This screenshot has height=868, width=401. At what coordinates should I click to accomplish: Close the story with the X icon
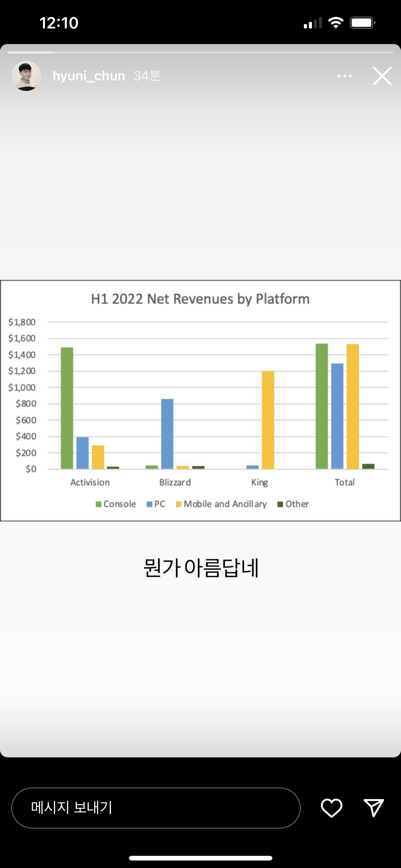[x=382, y=76]
